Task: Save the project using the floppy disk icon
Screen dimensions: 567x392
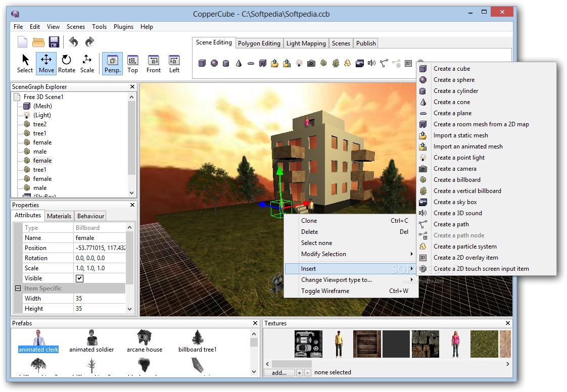Action: coord(54,42)
